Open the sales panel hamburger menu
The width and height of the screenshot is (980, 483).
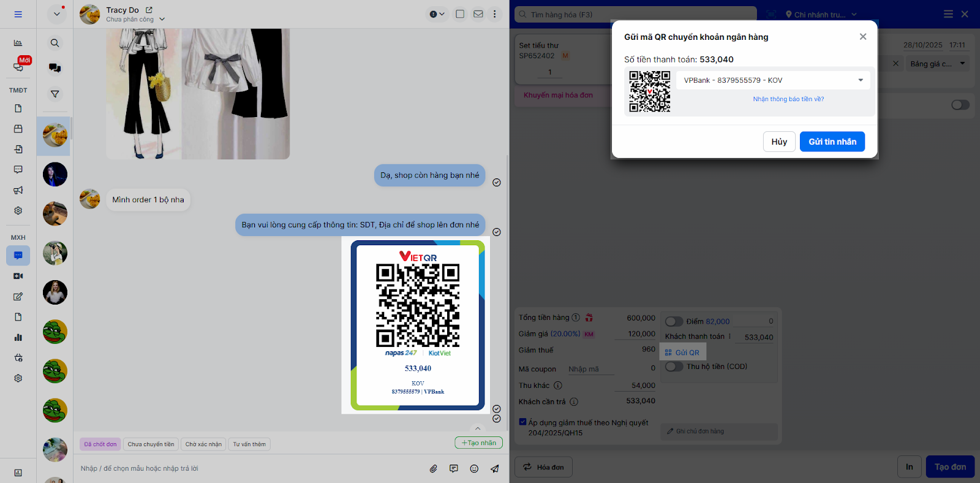coord(948,14)
